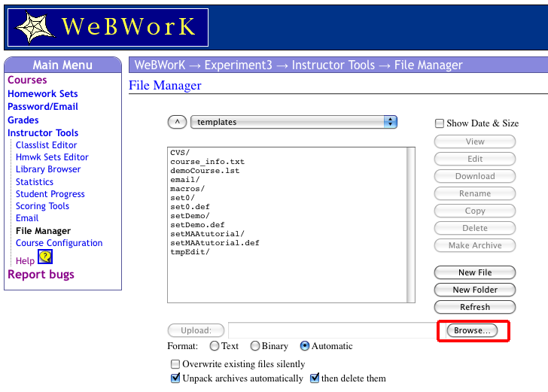Enable Overwrite existing files silently

(x=175, y=364)
